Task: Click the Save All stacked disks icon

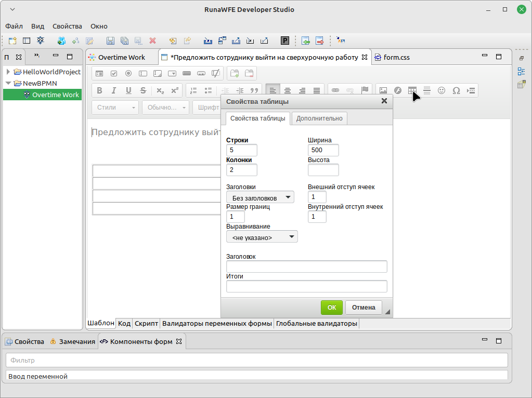Action: [x=124, y=41]
